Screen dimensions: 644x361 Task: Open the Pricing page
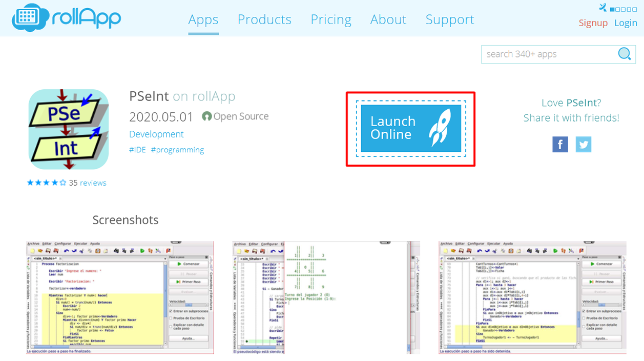(331, 19)
